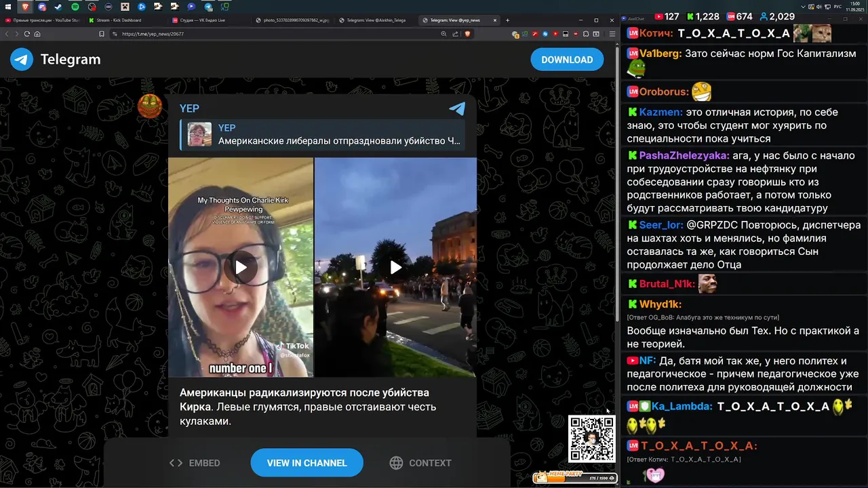Click username Ka_Lambda in chat
Viewport: 868px width, 488px height.
(x=682, y=406)
